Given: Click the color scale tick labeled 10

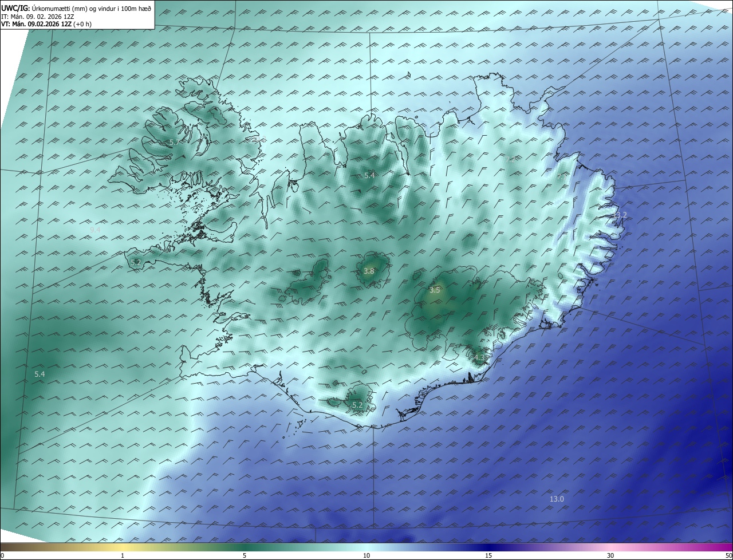Looking at the screenshot, I should tap(366, 555).
